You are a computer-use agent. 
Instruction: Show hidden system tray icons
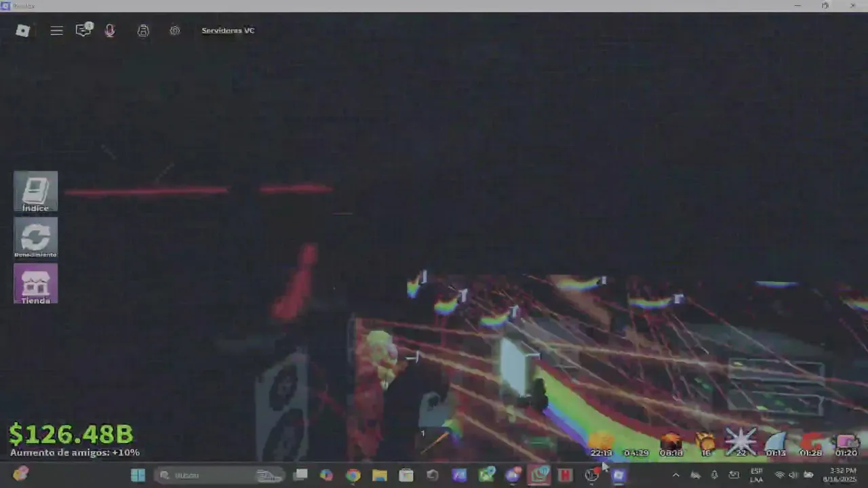point(675,475)
